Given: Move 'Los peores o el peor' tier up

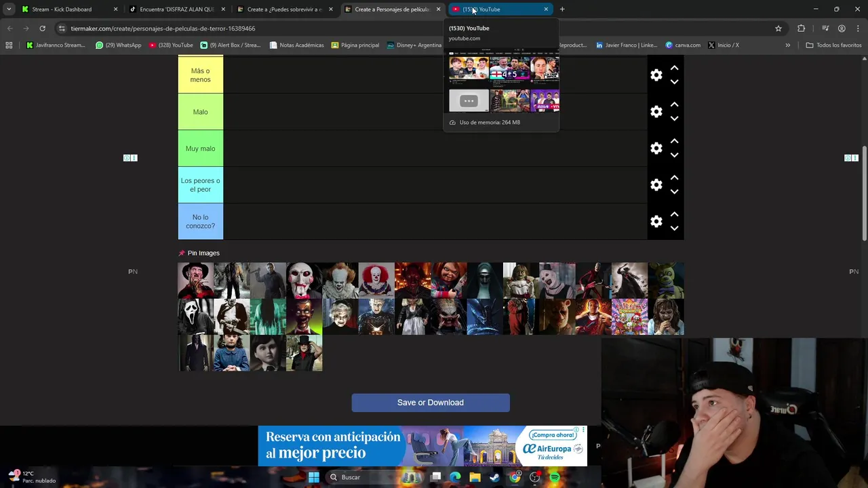Looking at the screenshot, I should point(674,178).
